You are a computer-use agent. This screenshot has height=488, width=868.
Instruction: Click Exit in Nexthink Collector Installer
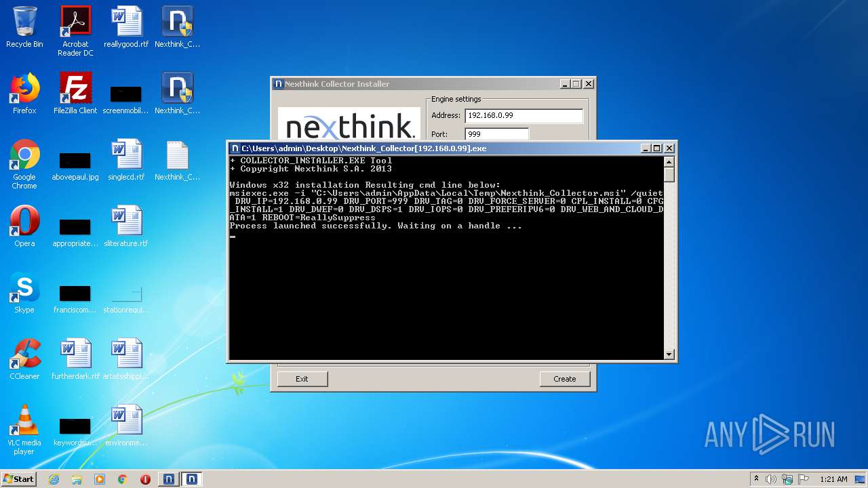click(302, 379)
